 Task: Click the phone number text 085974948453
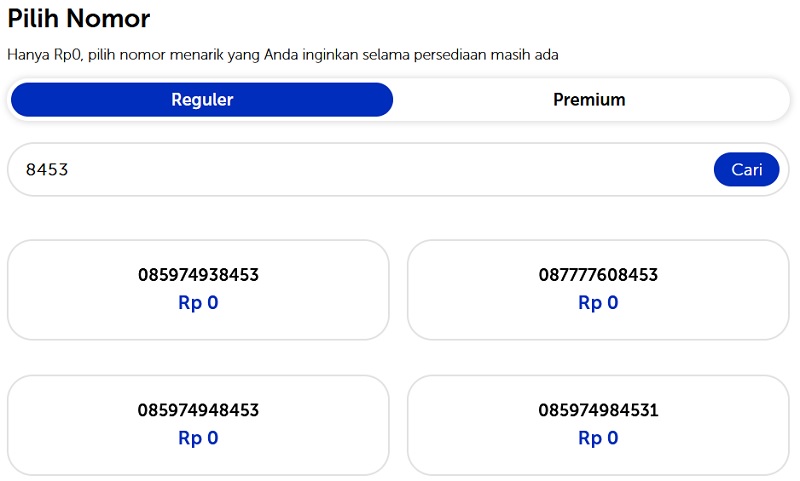(198, 410)
